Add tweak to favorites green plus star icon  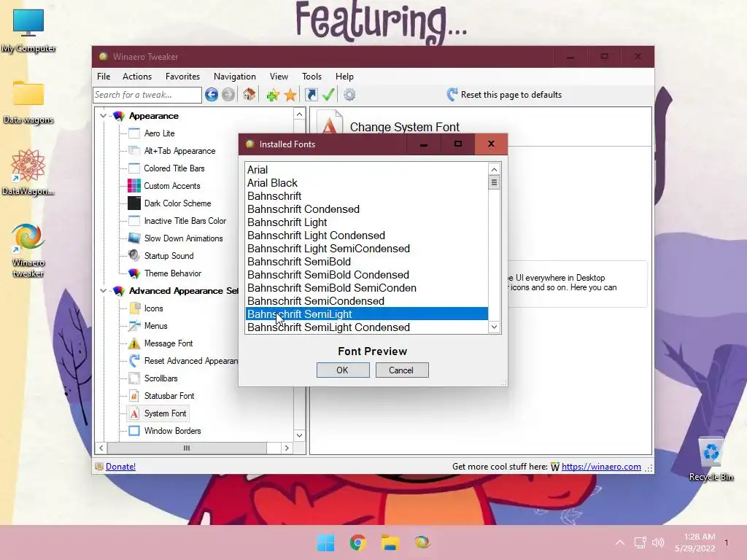273,95
